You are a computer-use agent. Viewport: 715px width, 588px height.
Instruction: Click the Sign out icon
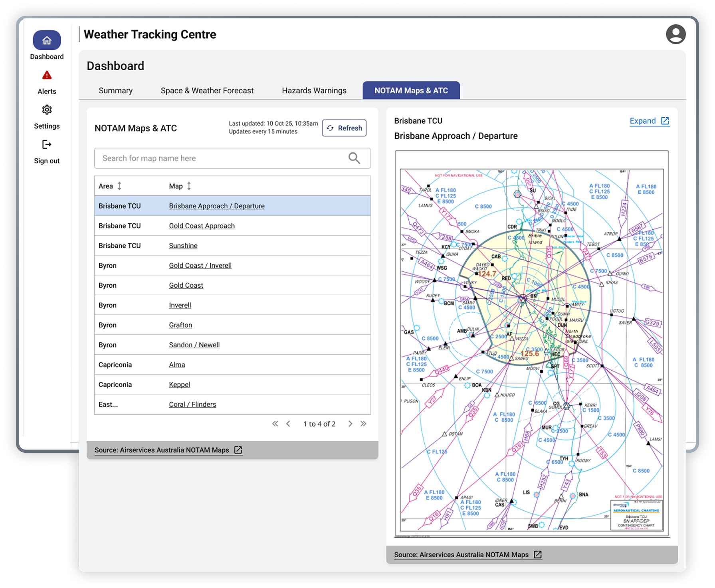(47, 144)
